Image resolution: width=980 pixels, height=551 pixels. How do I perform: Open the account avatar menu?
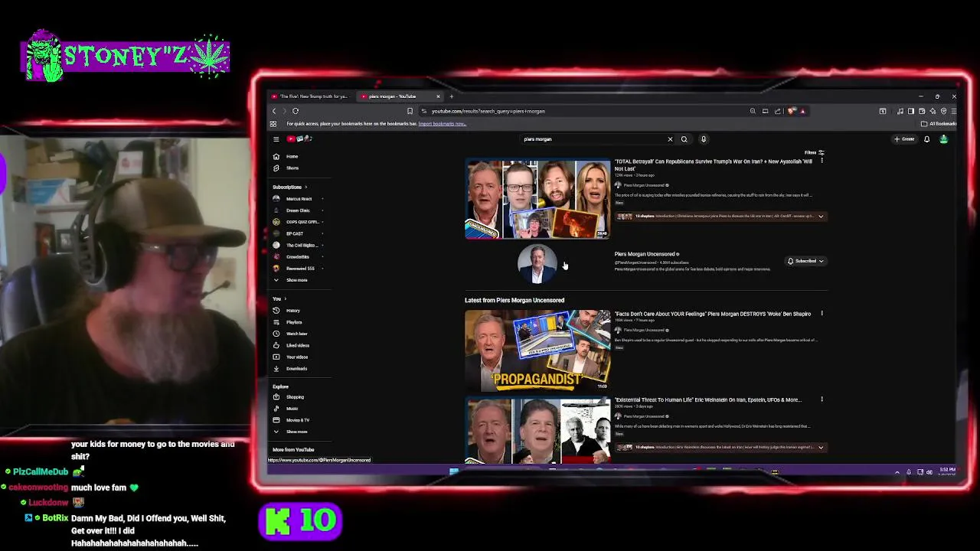tap(943, 139)
